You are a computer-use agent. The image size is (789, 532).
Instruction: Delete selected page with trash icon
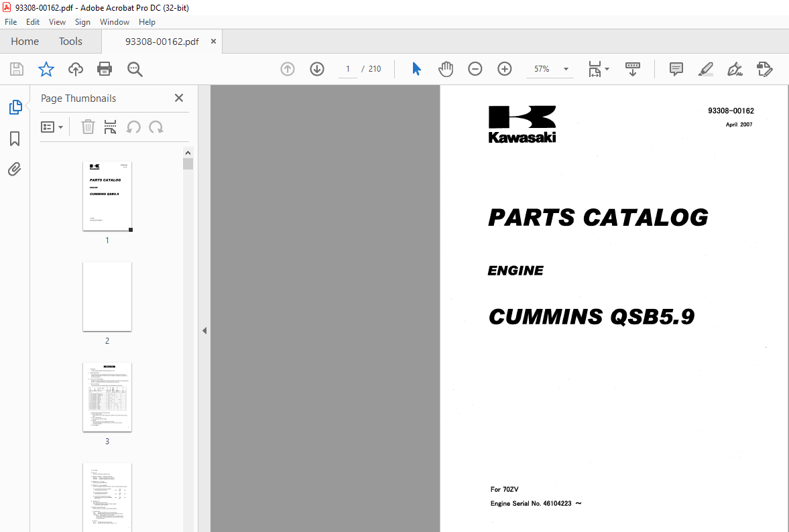pos(88,127)
